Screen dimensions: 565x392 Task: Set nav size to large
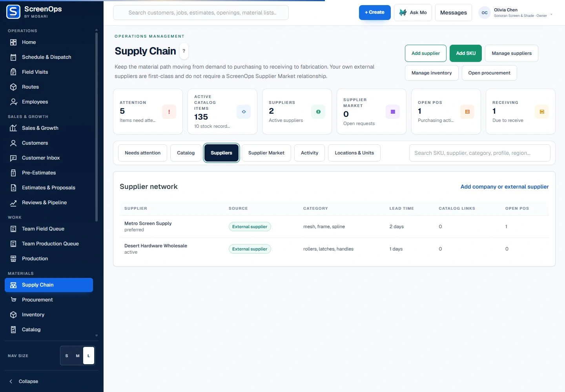point(89,356)
